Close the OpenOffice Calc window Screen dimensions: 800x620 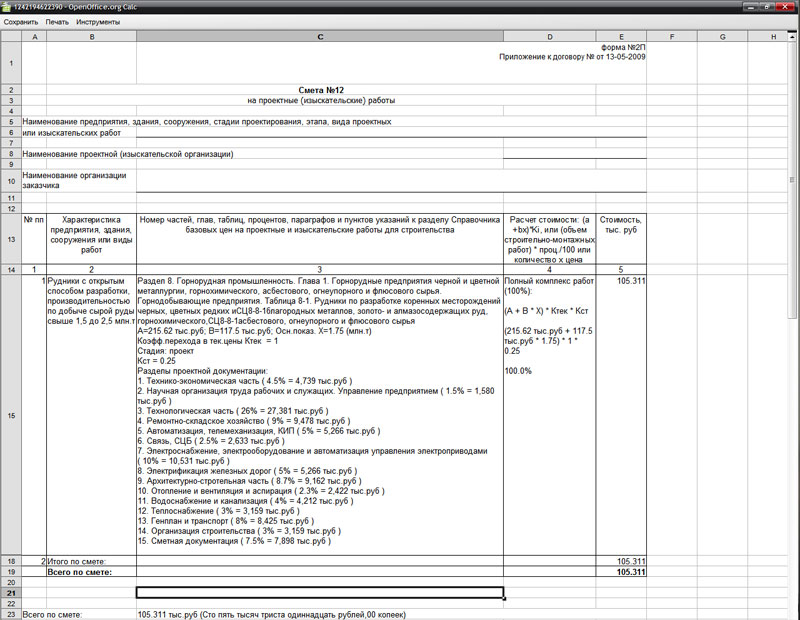785,7
